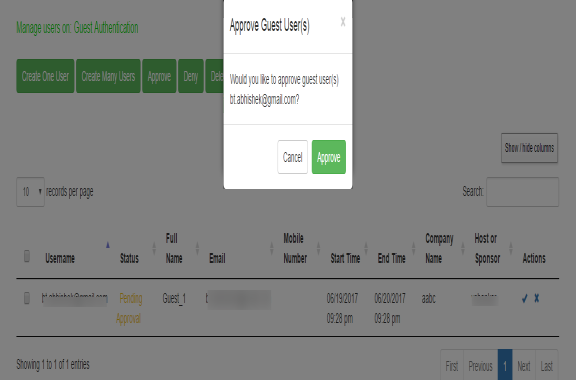Click the 06/19/2017 start time cell
The width and height of the screenshot is (576, 380).
click(x=342, y=308)
